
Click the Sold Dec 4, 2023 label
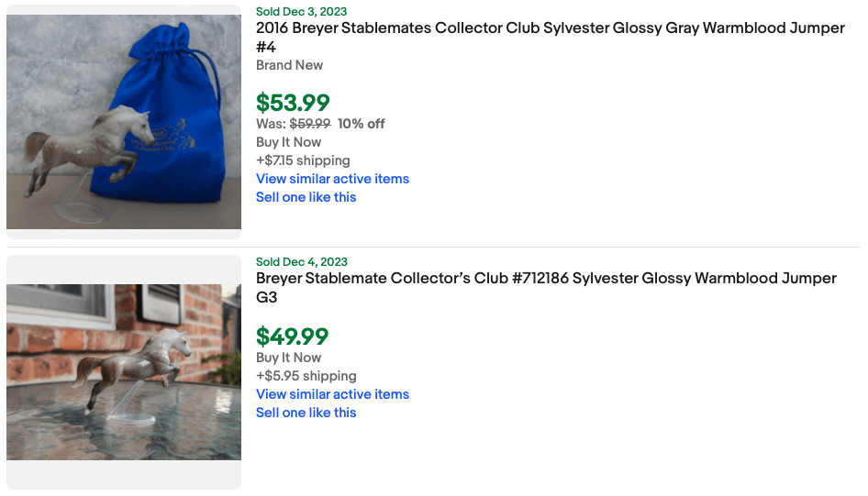point(302,262)
